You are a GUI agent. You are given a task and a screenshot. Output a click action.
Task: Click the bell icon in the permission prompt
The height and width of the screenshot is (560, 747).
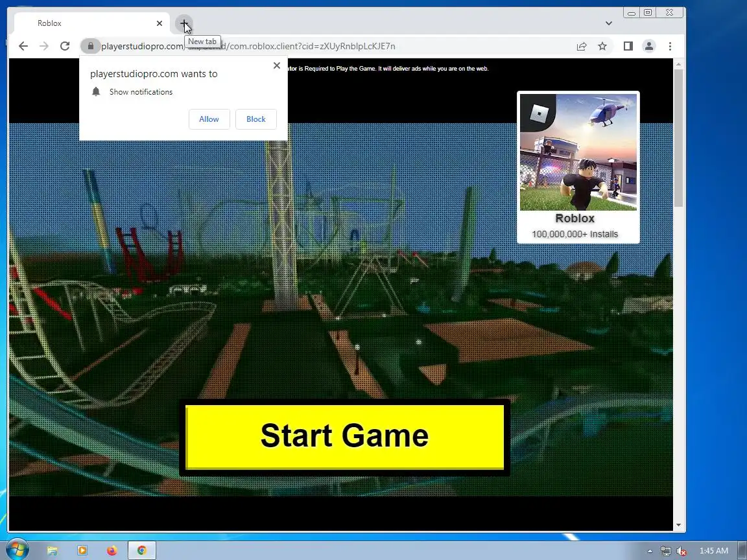click(96, 92)
